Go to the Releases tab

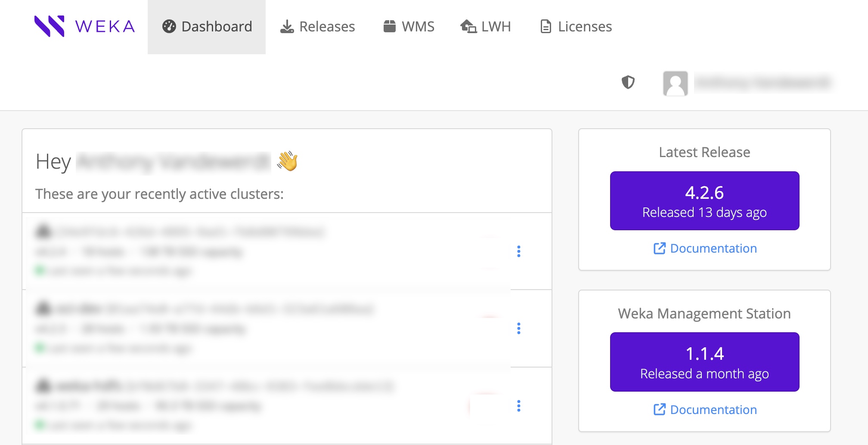click(x=317, y=27)
